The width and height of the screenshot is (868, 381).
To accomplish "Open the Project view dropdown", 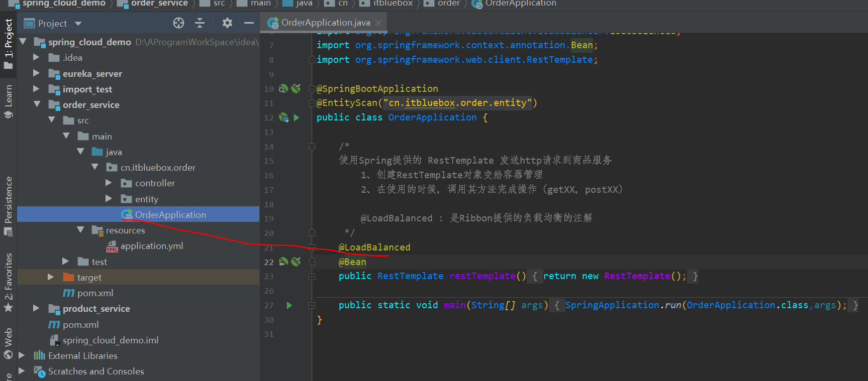I will pos(78,24).
